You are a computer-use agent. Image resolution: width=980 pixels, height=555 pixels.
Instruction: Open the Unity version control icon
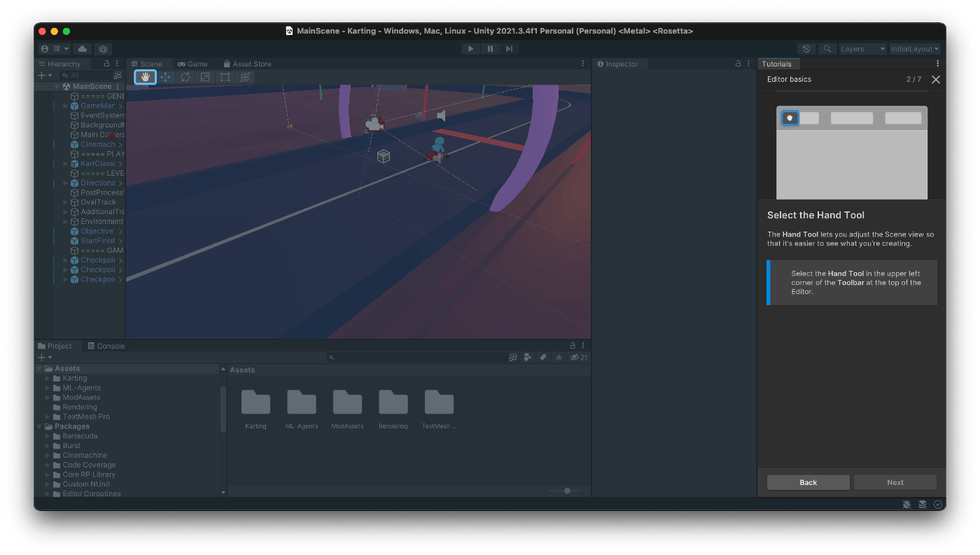pyautogui.click(x=102, y=49)
